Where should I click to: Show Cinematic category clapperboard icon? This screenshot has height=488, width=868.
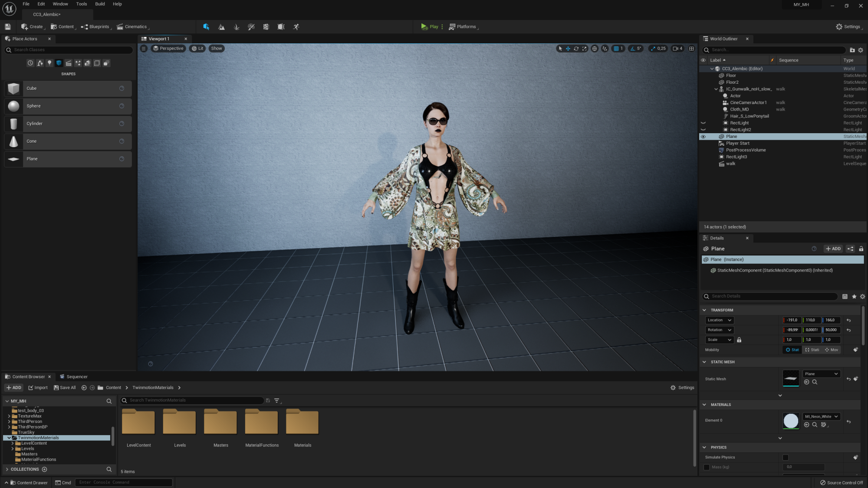tap(69, 63)
